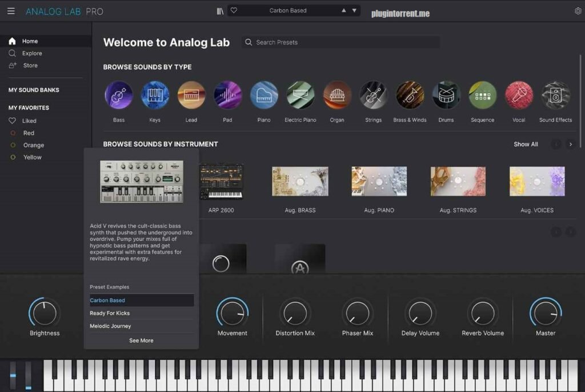Image resolution: width=585 pixels, height=392 pixels.
Task: Click the Phaser Mix knob
Action: click(358, 313)
